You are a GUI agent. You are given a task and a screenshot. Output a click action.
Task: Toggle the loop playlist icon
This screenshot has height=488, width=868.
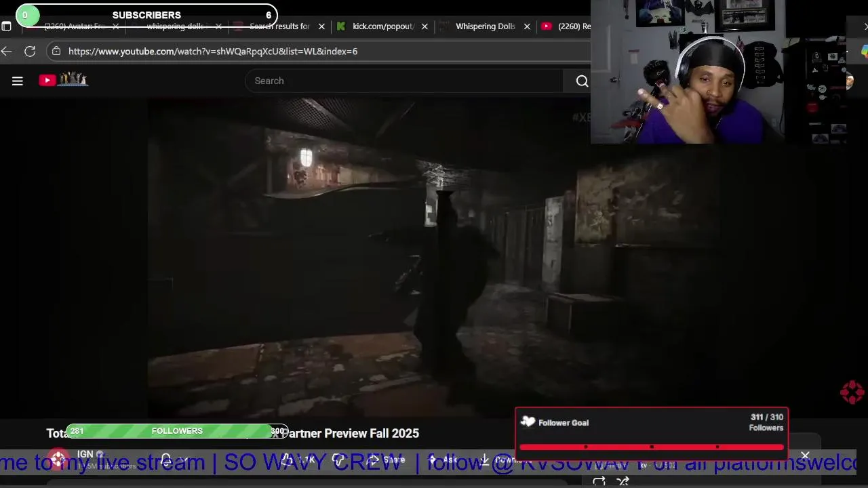click(x=599, y=481)
